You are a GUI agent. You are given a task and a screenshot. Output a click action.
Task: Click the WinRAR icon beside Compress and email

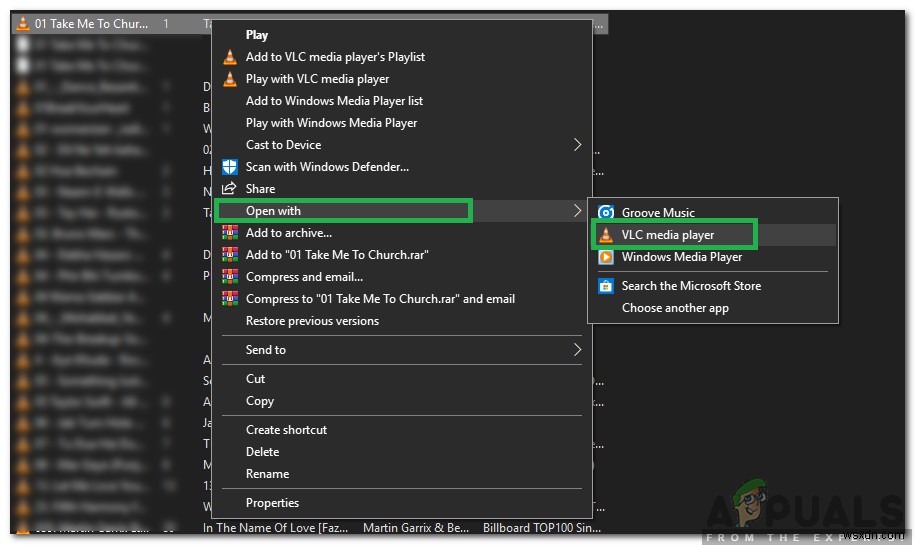pyautogui.click(x=230, y=276)
